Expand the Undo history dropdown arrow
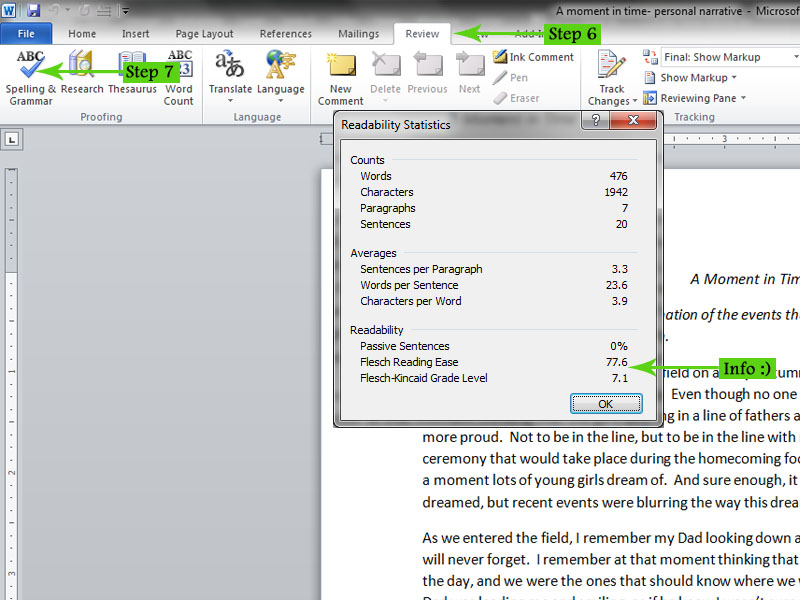The height and width of the screenshot is (600, 800). pyautogui.click(x=68, y=10)
